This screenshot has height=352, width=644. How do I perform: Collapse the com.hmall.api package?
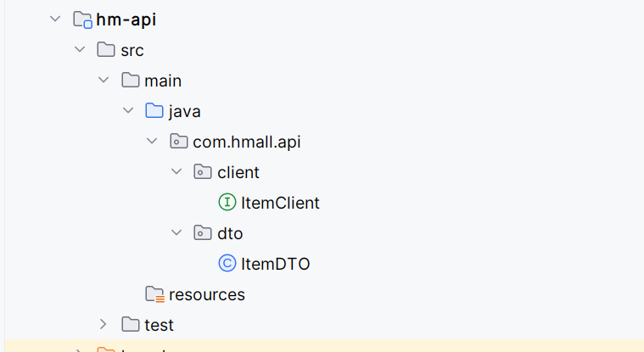pos(153,142)
